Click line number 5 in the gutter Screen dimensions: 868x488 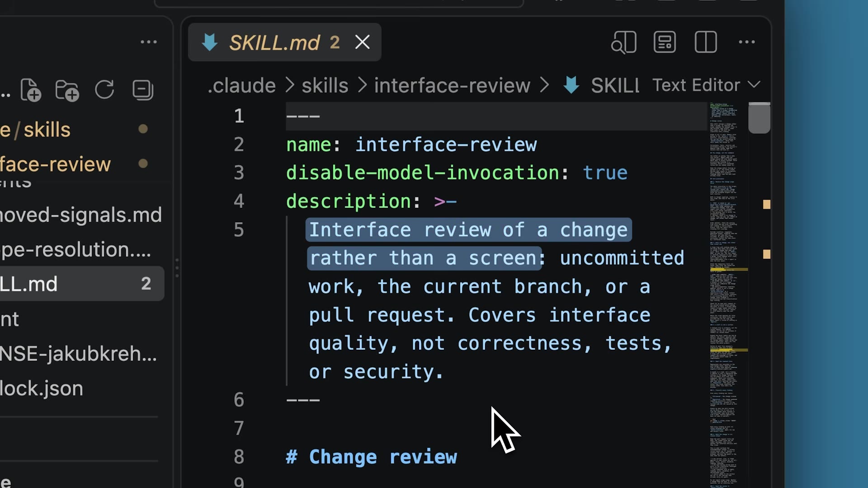(x=239, y=230)
